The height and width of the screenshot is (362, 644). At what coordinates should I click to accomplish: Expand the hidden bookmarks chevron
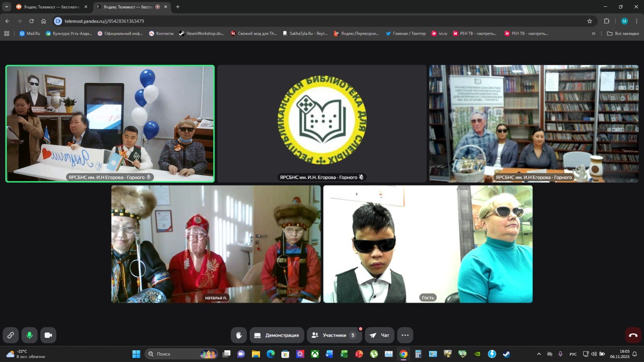593,33
